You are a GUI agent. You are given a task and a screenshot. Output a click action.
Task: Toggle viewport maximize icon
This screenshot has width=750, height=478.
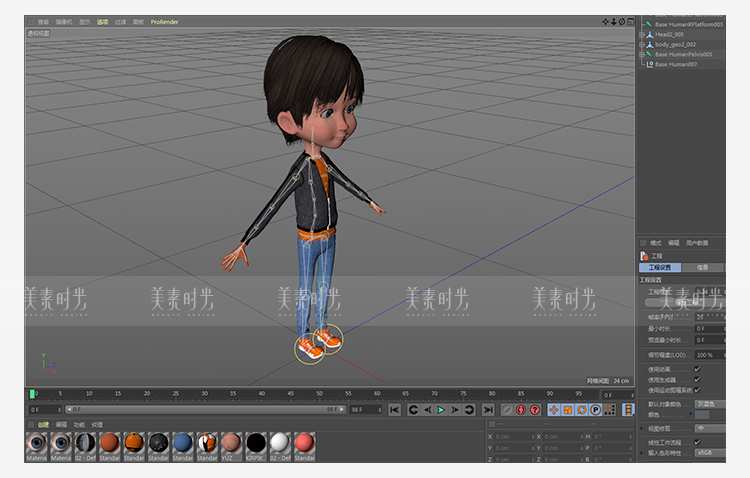point(630,22)
